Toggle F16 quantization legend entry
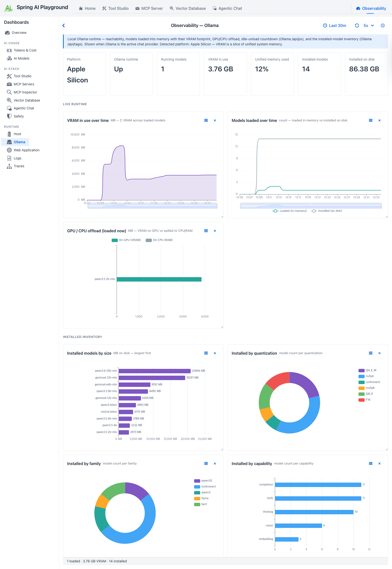 click(x=365, y=400)
